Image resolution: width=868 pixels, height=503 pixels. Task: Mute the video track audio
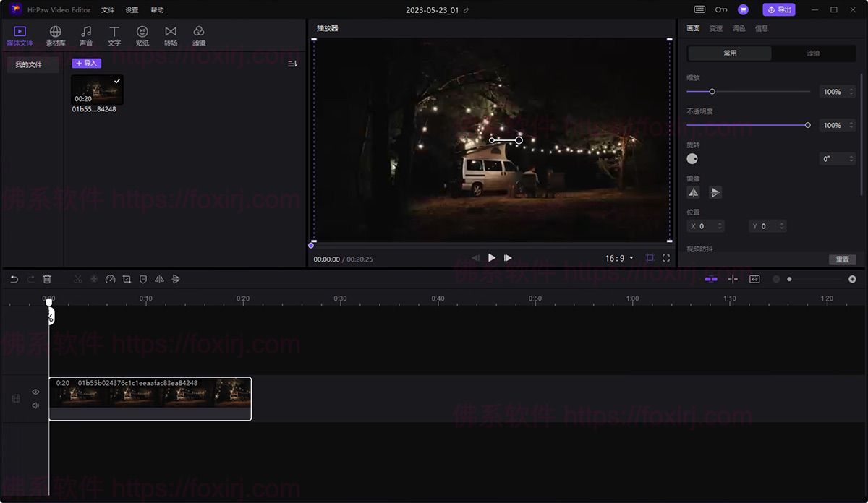pyautogui.click(x=35, y=405)
